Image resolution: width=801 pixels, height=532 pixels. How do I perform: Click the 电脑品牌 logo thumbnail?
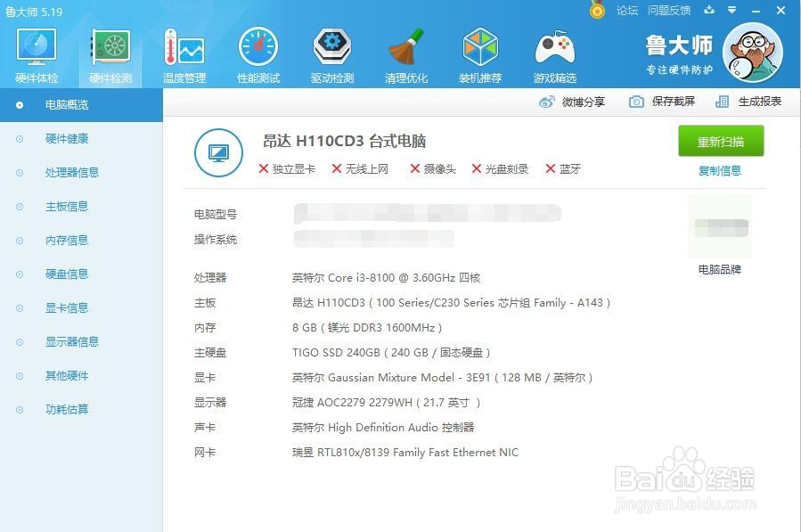pyautogui.click(x=720, y=226)
